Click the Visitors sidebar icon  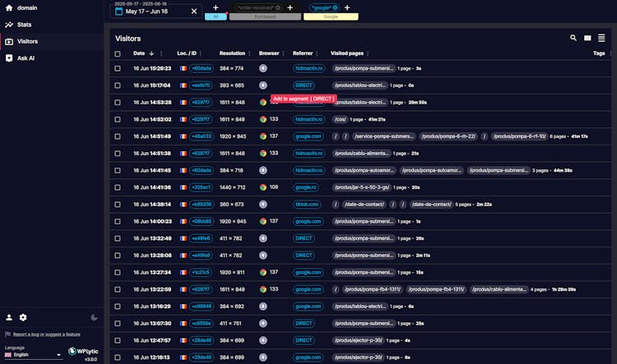point(9,41)
